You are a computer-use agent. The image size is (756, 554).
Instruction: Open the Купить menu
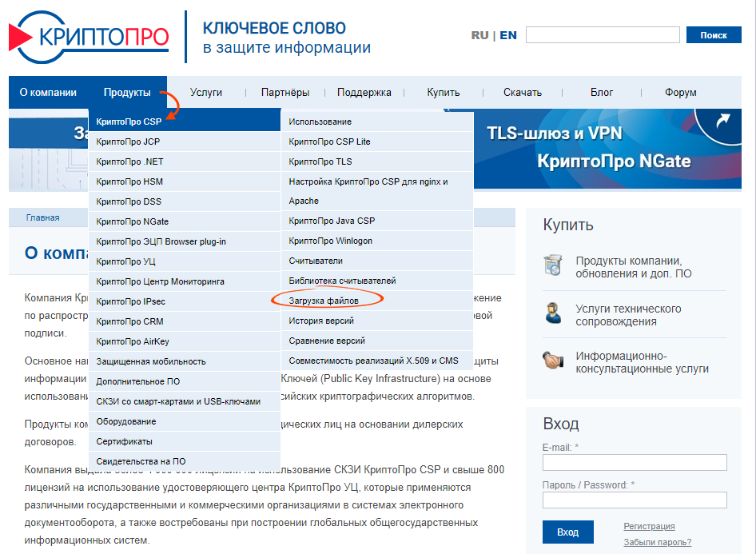click(x=444, y=92)
